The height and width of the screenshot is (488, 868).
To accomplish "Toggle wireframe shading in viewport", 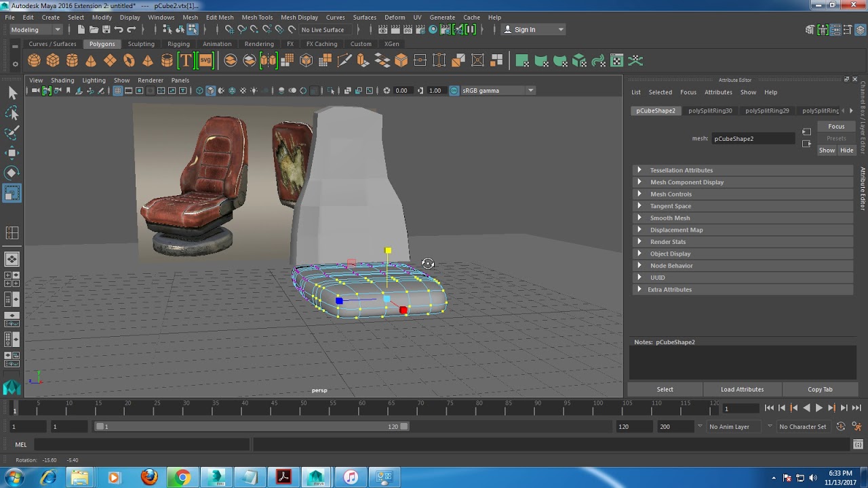I will [x=199, y=90].
